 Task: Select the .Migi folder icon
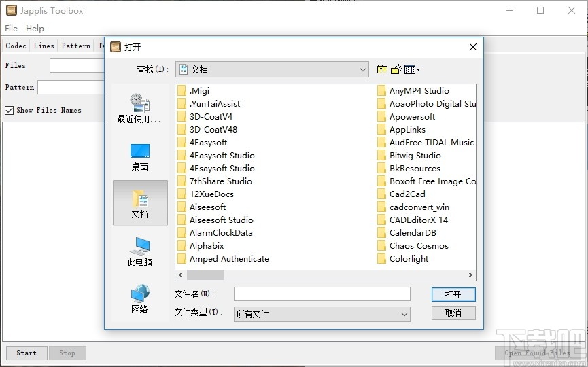click(182, 90)
